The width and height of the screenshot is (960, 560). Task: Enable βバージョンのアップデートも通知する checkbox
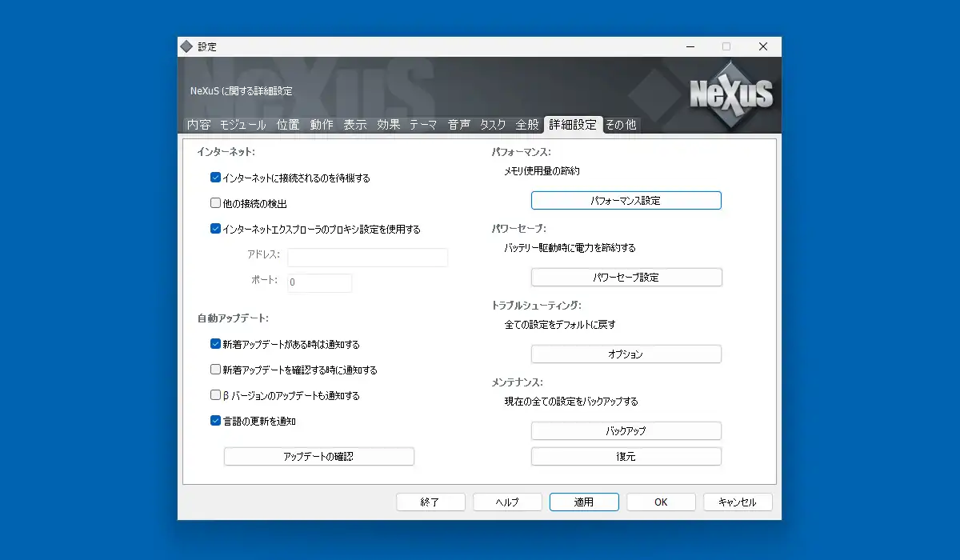point(215,395)
